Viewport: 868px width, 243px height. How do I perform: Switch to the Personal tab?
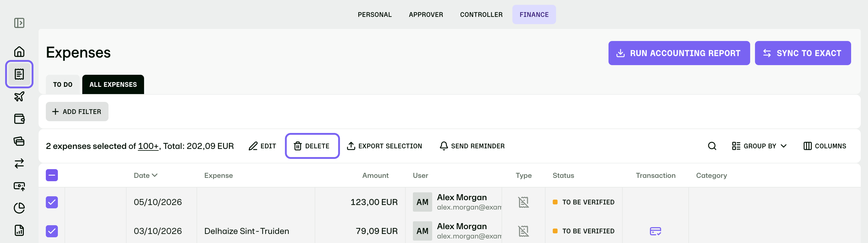click(375, 14)
